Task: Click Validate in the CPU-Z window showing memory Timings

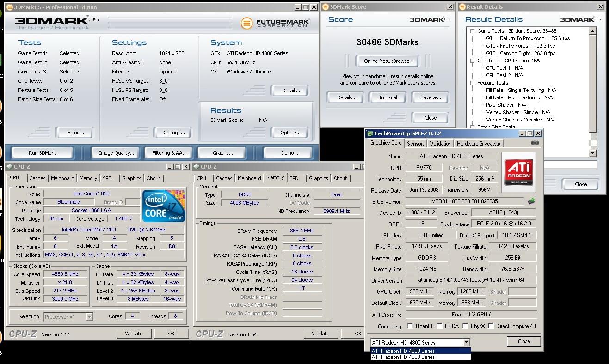Action: (320, 334)
